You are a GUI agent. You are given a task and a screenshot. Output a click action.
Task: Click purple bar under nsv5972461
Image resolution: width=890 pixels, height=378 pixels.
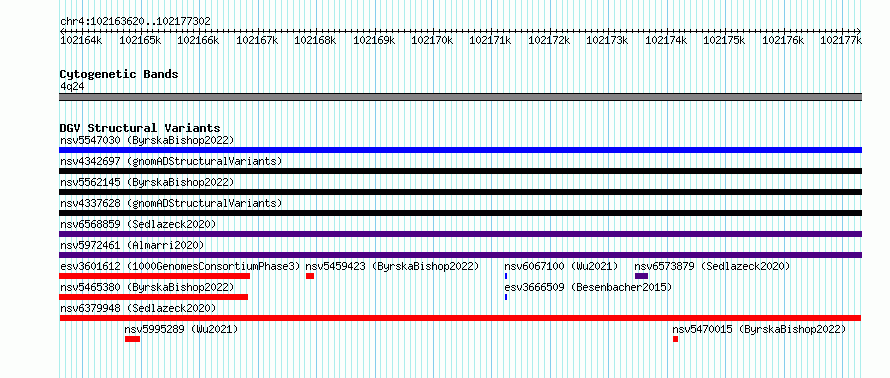pos(460,255)
